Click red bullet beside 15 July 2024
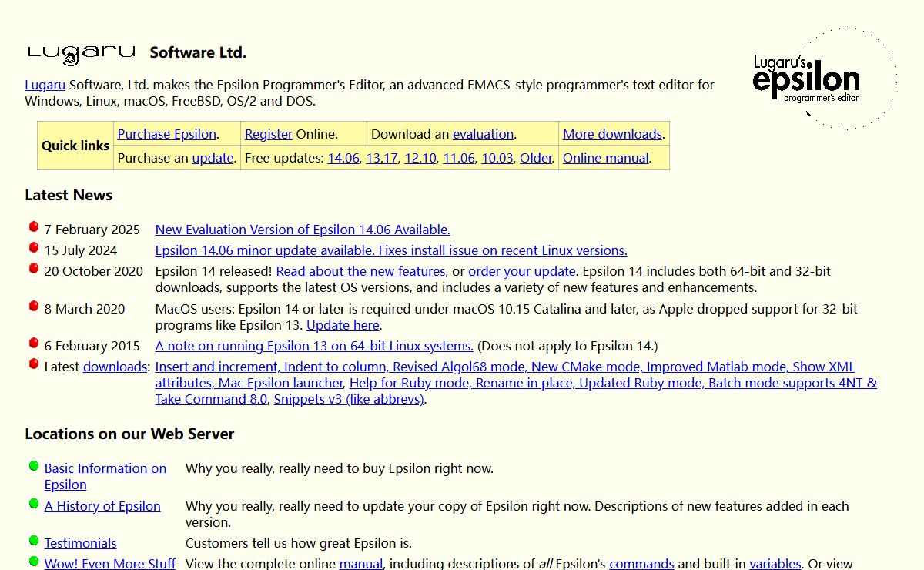 coord(34,247)
